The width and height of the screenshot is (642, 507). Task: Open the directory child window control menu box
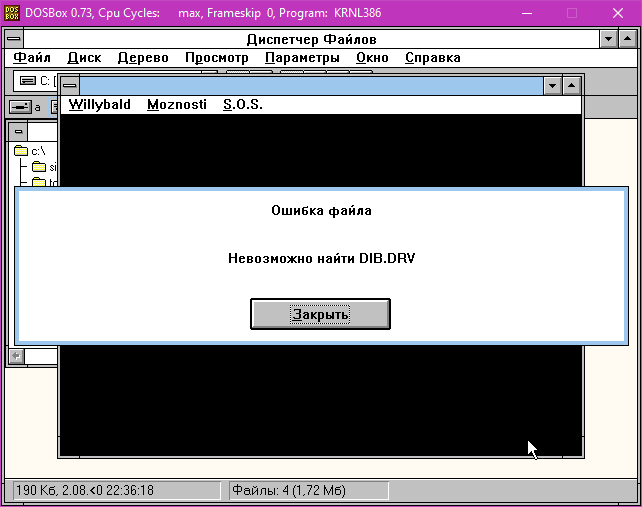pos(18,132)
